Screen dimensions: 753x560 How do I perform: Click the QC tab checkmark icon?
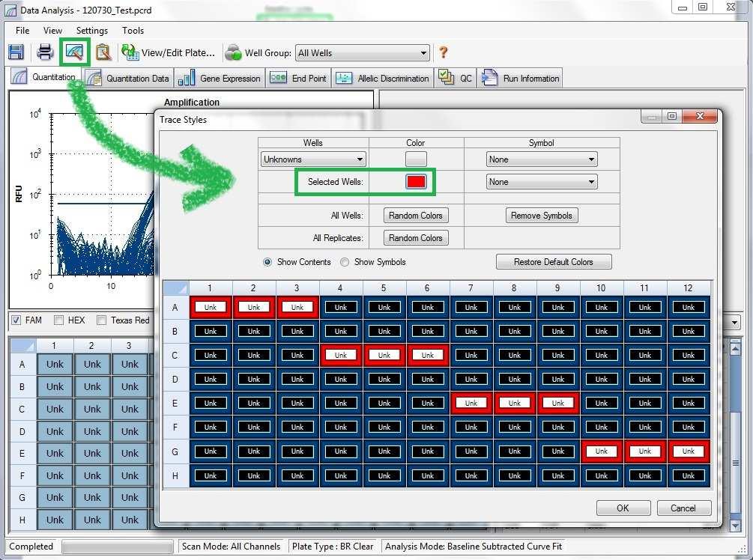[446, 77]
